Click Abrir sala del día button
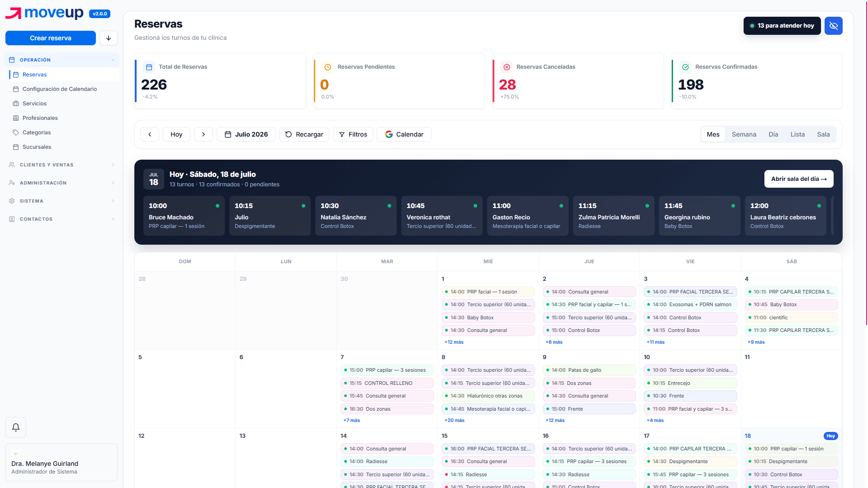The image size is (868, 488). [x=798, y=179]
